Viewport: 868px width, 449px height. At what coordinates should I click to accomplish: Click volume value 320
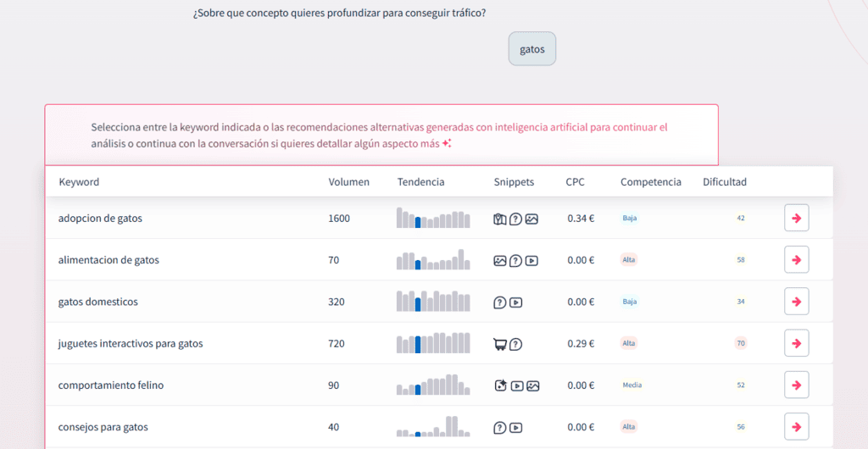tap(336, 302)
